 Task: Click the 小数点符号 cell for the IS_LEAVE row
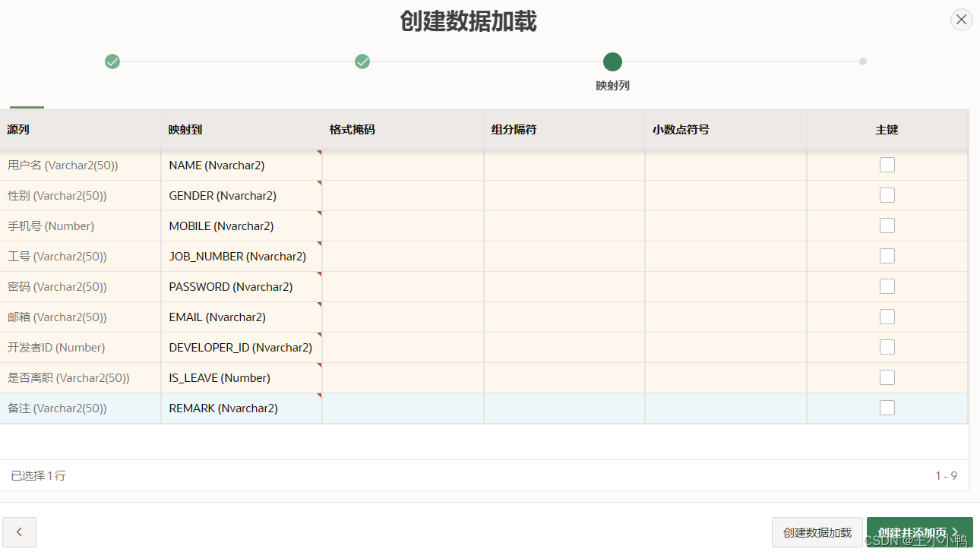click(726, 377)
